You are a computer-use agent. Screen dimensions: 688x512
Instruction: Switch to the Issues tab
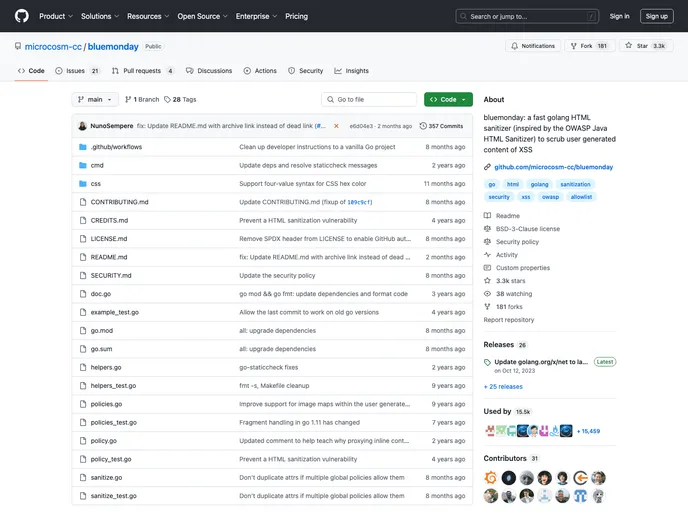[x=78, y=71]
